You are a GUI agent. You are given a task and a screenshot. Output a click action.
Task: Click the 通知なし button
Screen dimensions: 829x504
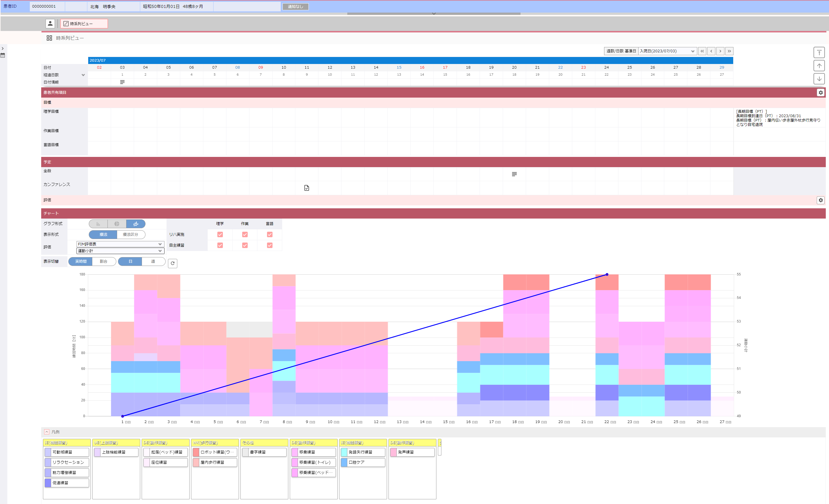pos(295,6)
